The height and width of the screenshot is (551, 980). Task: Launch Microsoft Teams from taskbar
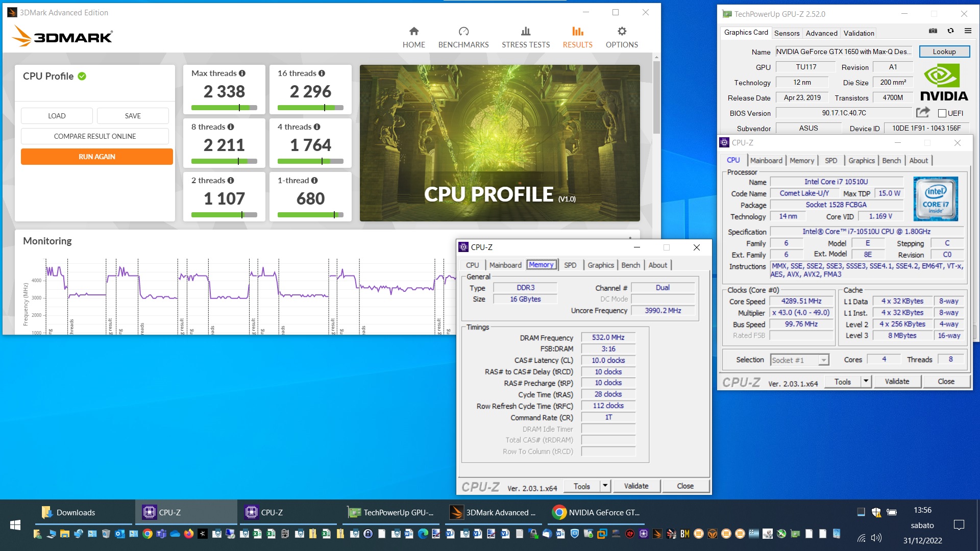coord(161,534)
